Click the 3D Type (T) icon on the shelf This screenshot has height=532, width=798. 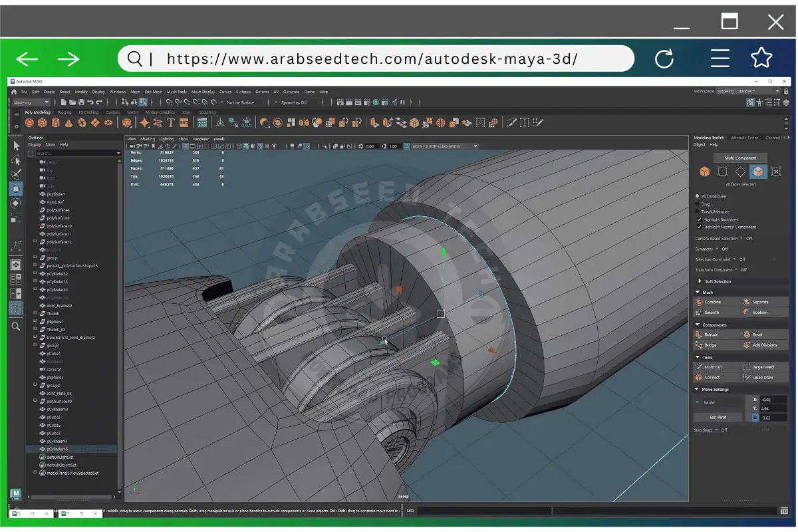click(x=170, y=122)
